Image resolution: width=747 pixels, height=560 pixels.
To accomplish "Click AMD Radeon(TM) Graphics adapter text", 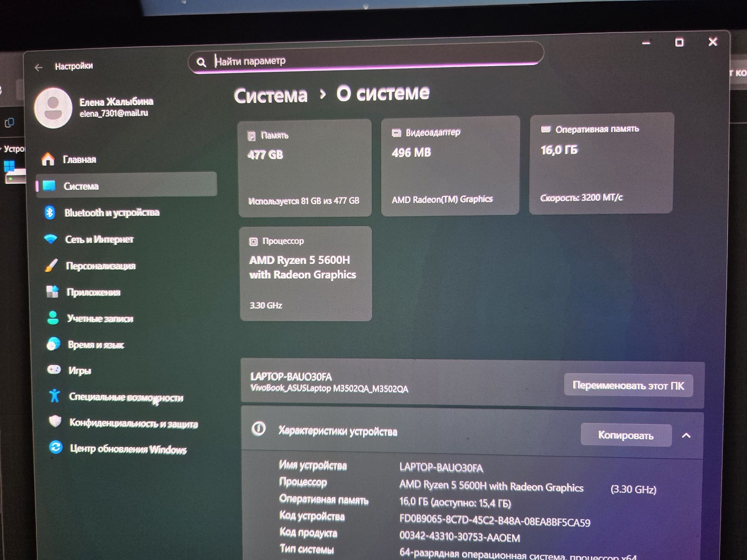I will point(442,199).
